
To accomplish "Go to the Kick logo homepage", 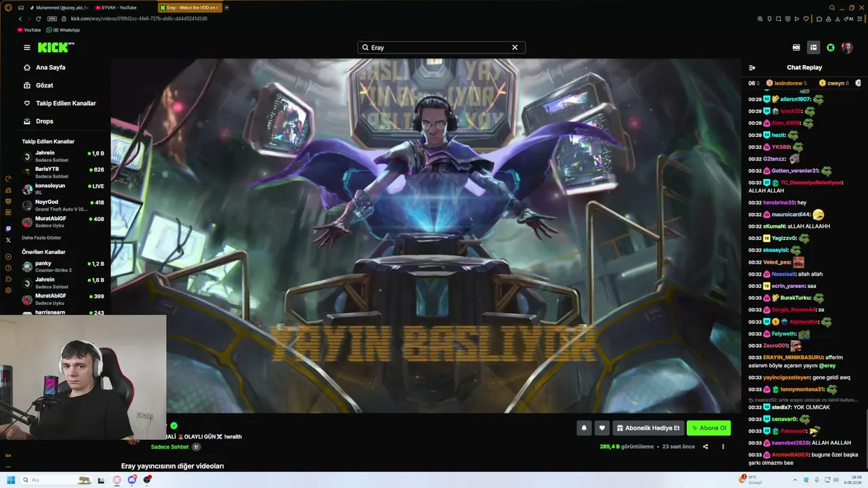I will (x=56, y=47).
